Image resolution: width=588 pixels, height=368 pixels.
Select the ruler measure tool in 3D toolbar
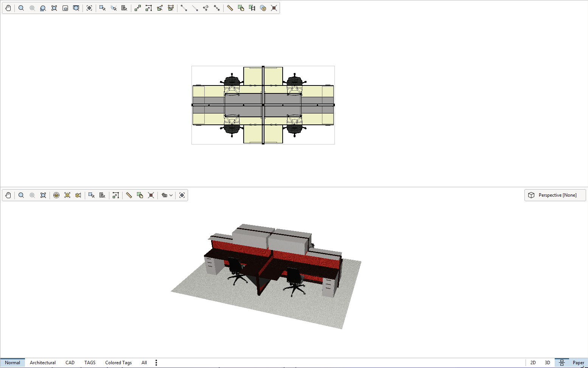(129, 195)
